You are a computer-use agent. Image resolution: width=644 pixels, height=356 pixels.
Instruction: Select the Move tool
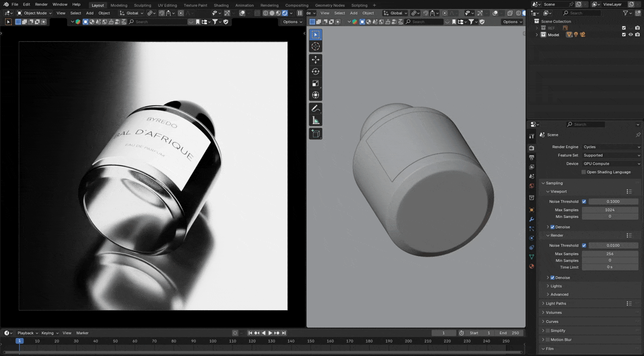tap(315, 60)
